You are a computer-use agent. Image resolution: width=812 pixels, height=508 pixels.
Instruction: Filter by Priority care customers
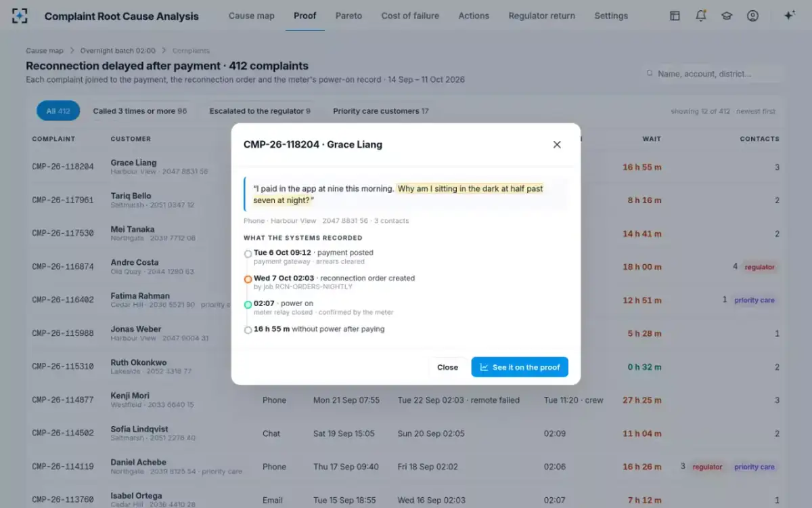tap(381, 111)
